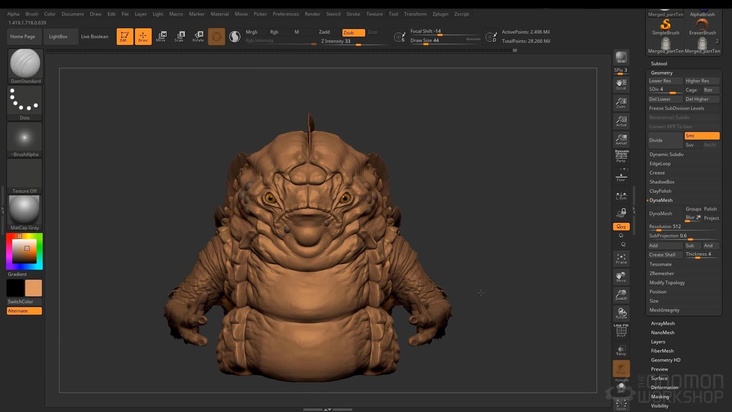Select the Move transform icon

pyautogui.click(x=162, y=36)
